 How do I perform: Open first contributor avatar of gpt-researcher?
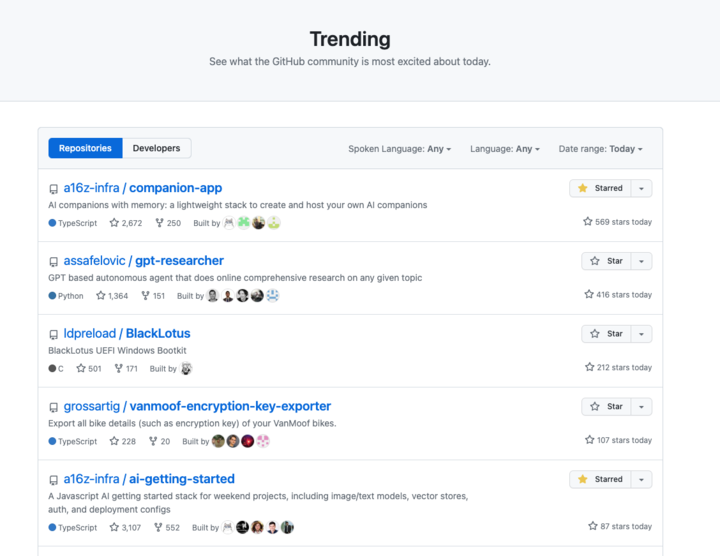213,296
